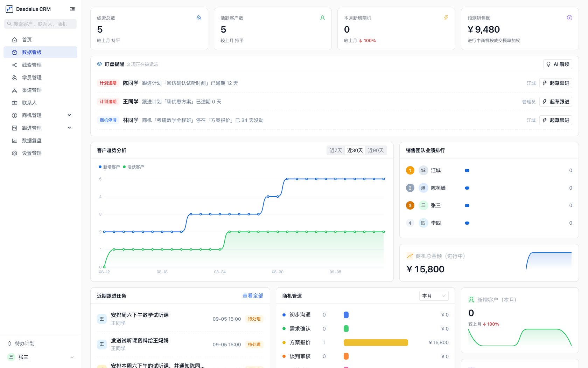588x368 pixels.
Task: Click the ¥ 9,480 forecast sales value
Action: 484,29
